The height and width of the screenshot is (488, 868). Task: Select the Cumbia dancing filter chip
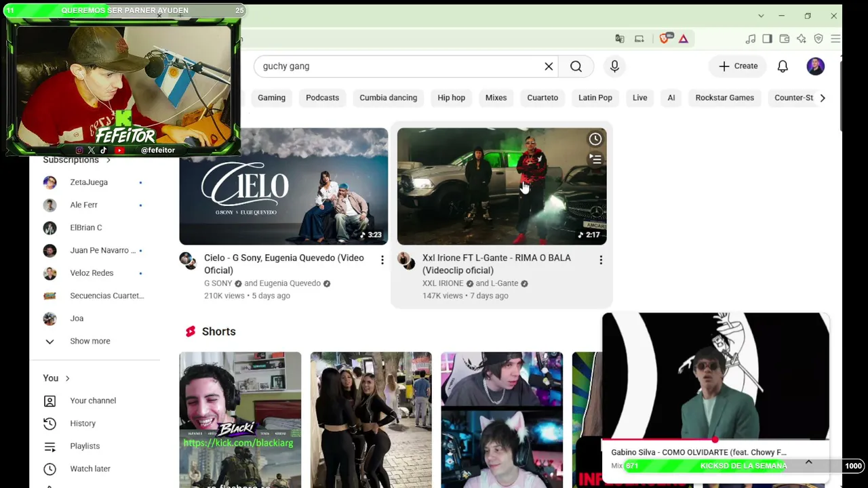click(388, 98)
